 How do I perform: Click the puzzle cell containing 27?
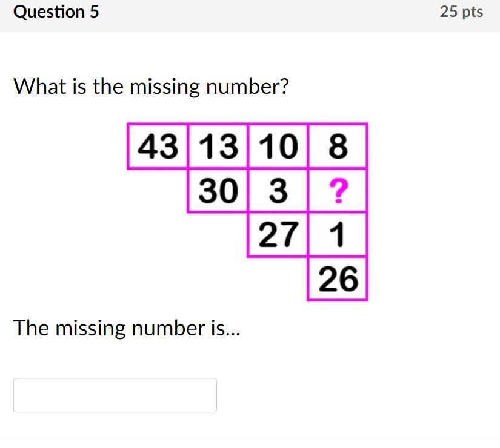[x=278, y=235]
